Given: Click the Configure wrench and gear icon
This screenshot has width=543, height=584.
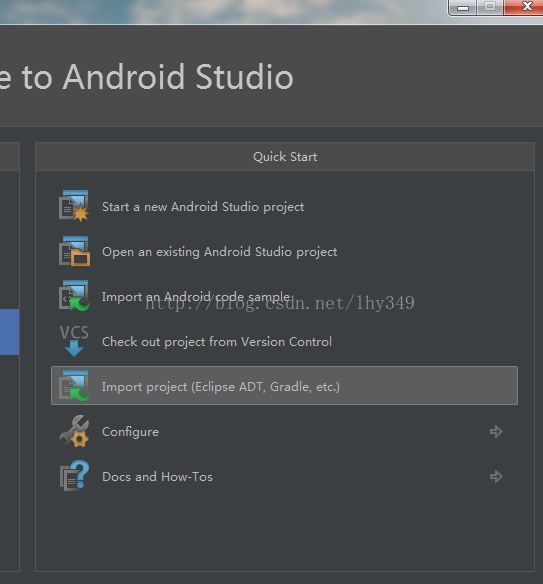Looking at the screenshot, I should (x=74, y=431).
